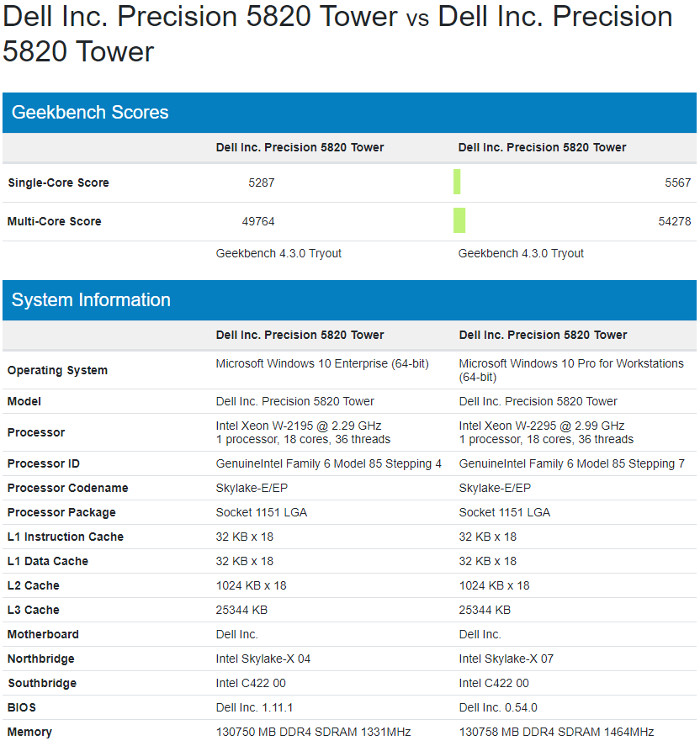Viewport: 700px width, 746px height.
Task: Click the green Single-Core Score bar
Action: tap(457, 183)
